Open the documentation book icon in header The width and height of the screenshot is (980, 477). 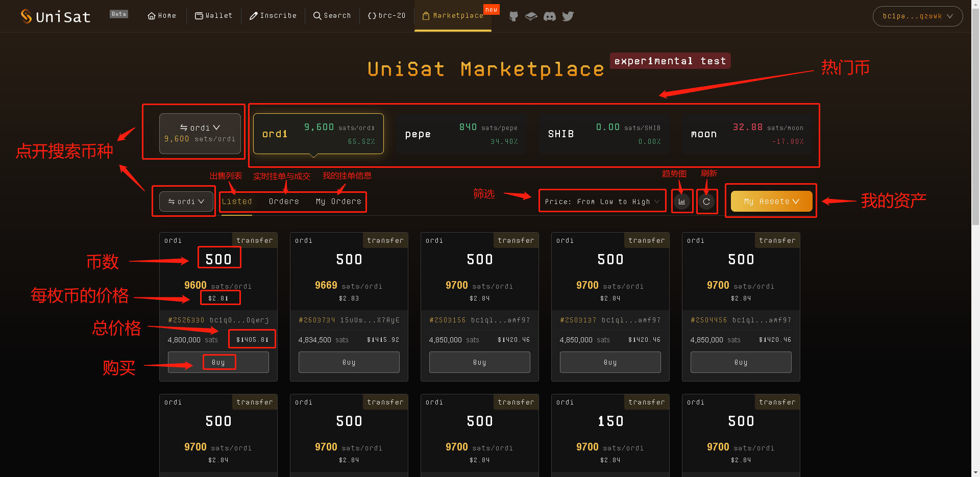pyautogui.click(x=531, y=16)
